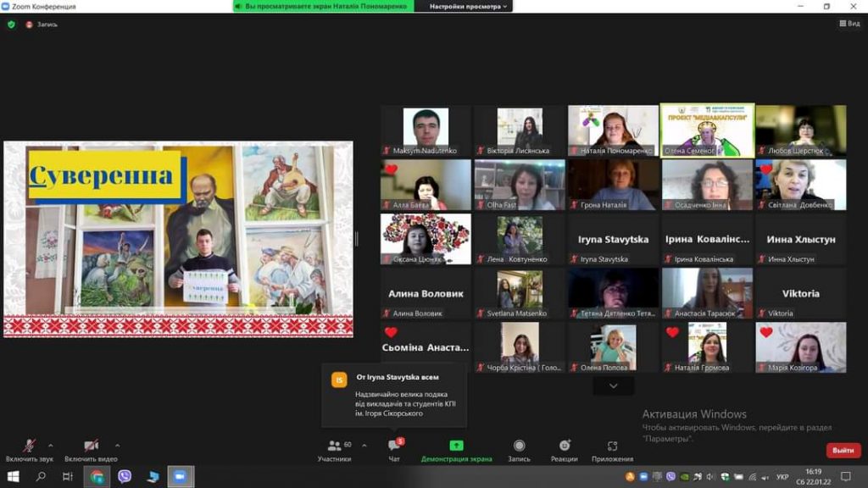The image size is (868, 488).
Task: Click the divider handle between shared screen and gallery
Action: point(357,238)
